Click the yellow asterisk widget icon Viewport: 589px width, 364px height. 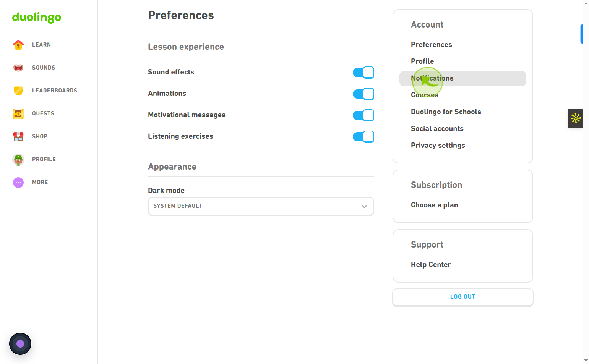[576, 118]
